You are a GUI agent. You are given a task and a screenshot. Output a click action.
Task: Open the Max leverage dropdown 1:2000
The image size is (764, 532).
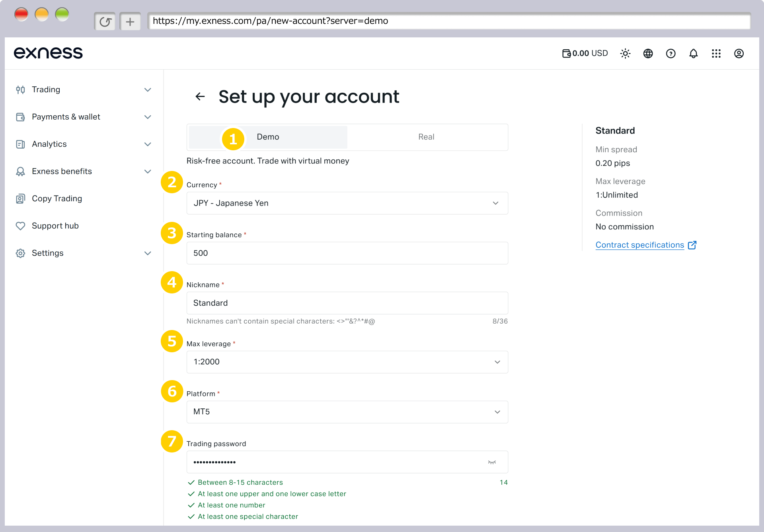pos(347,362)
